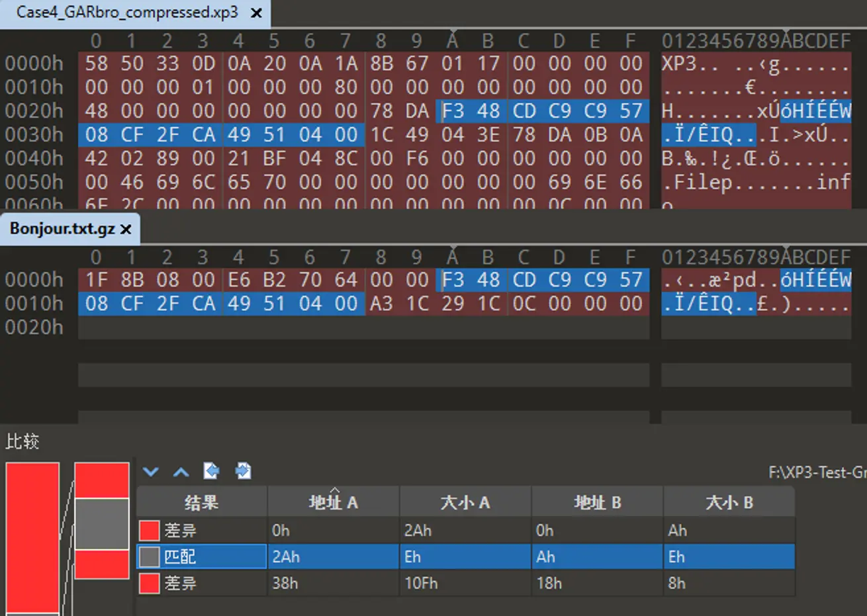Click red marker beside the first 差异 result
The height and width of the screenshot is (616, 867).
coord(148,530)
